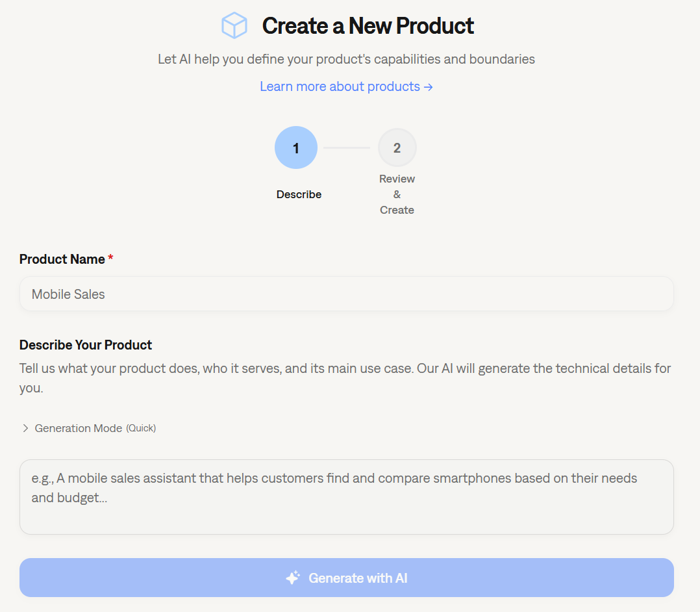The image size is (700, 612).
Task: Click the highlighted step indicator number 1
Action: point(296,147)
